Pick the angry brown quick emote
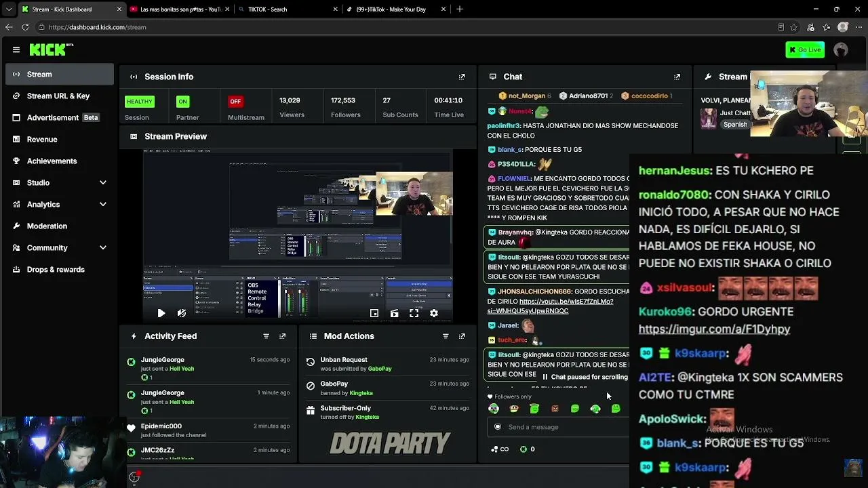The width and height of the screenshot is (868, 488). (555, 409)
